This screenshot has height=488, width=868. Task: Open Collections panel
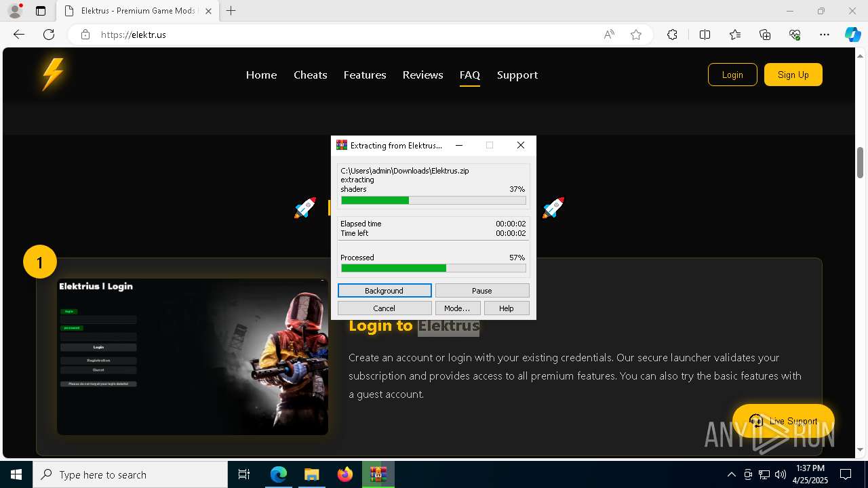point(765,35)
